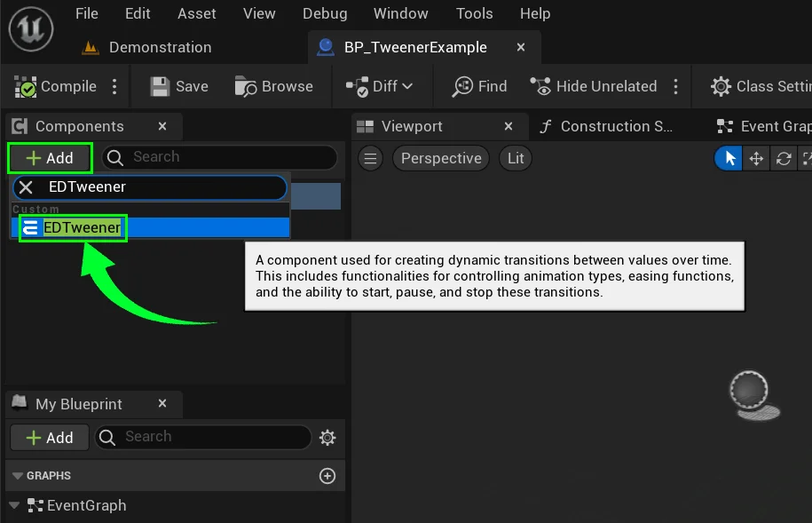Select the translate move tool in viewport
The image size is (812, 523).
[756, 159]
